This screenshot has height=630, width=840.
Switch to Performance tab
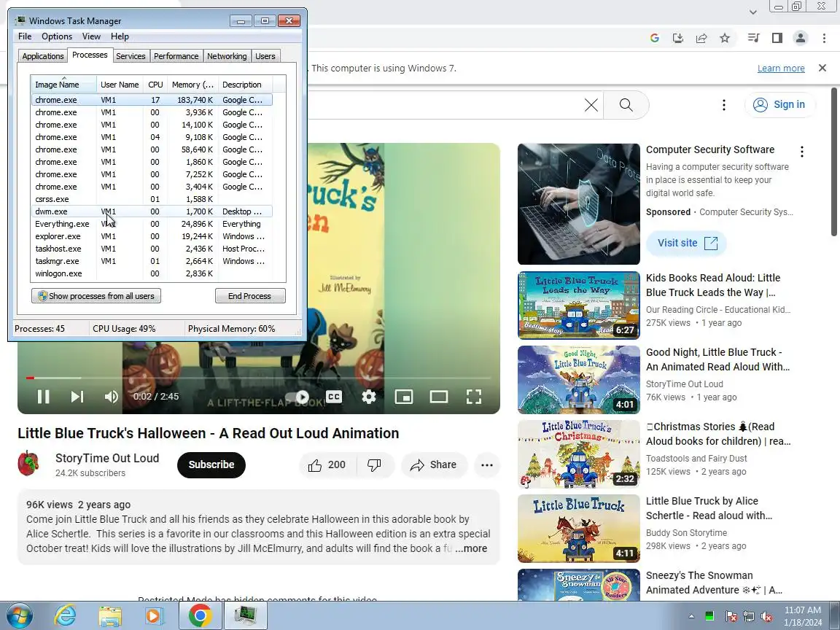point(176,56)
